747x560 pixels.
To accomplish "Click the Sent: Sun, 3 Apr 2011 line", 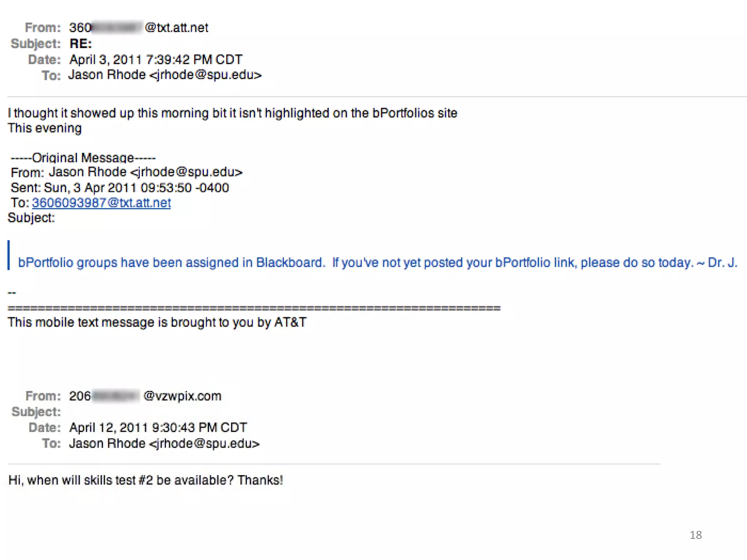I will pos(120,188).
